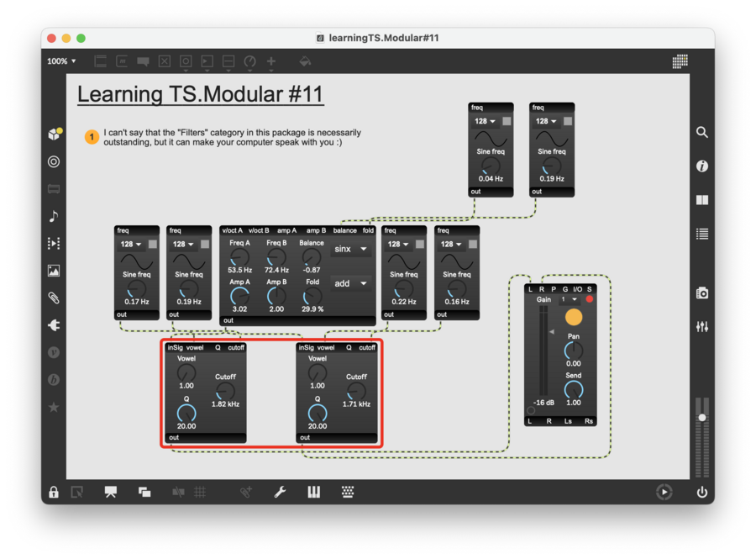
Task: Open the sinx waveform dropdown
Action: [x=351, y=250]
